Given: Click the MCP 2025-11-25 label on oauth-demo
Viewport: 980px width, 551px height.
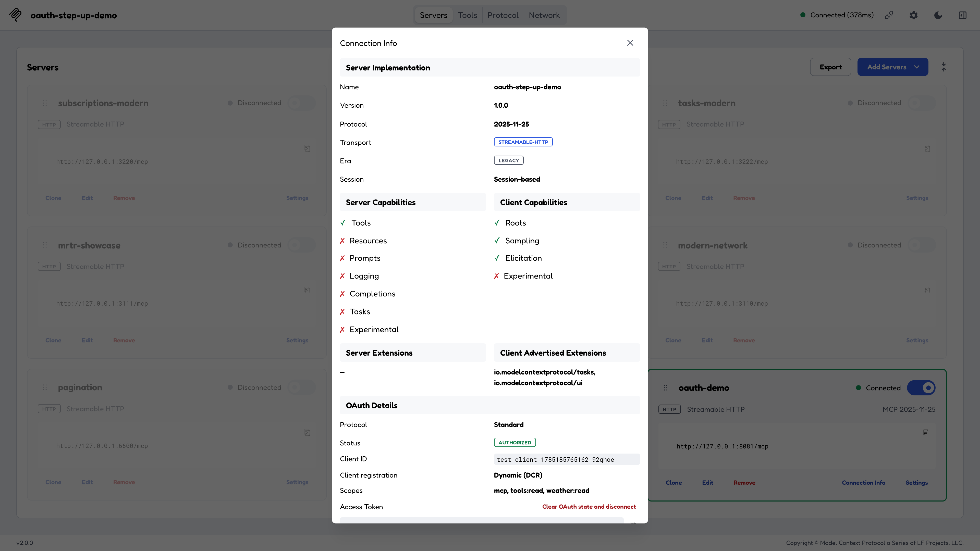Looking at the screenshot, I should pos(909,409).
